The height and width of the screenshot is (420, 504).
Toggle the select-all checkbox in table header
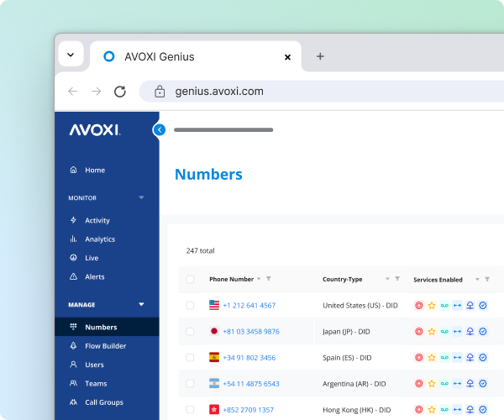190,279
